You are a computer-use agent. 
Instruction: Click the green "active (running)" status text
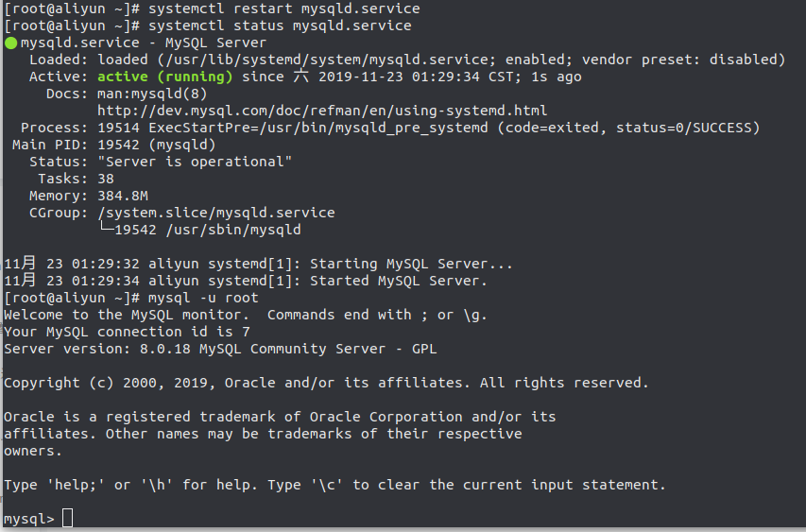click(x=165, y=77)
